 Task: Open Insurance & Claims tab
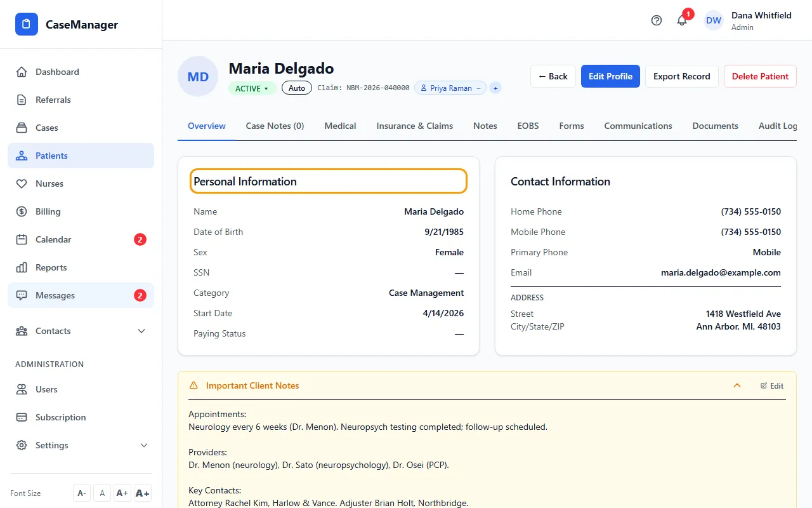click(x=415, y=126)
